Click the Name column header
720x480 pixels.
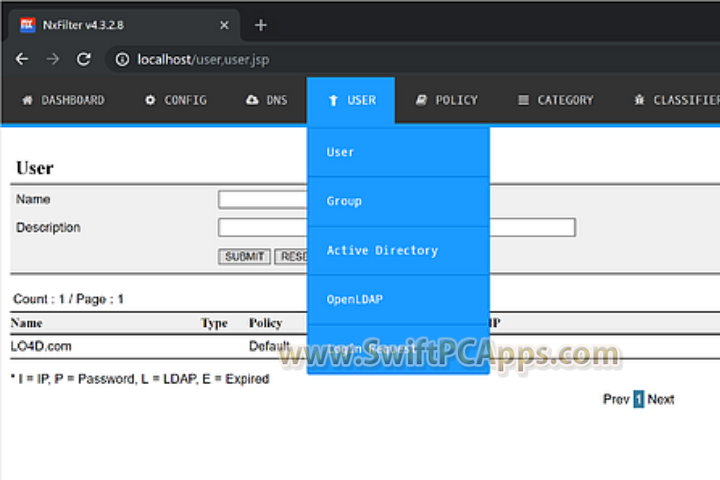27,323
